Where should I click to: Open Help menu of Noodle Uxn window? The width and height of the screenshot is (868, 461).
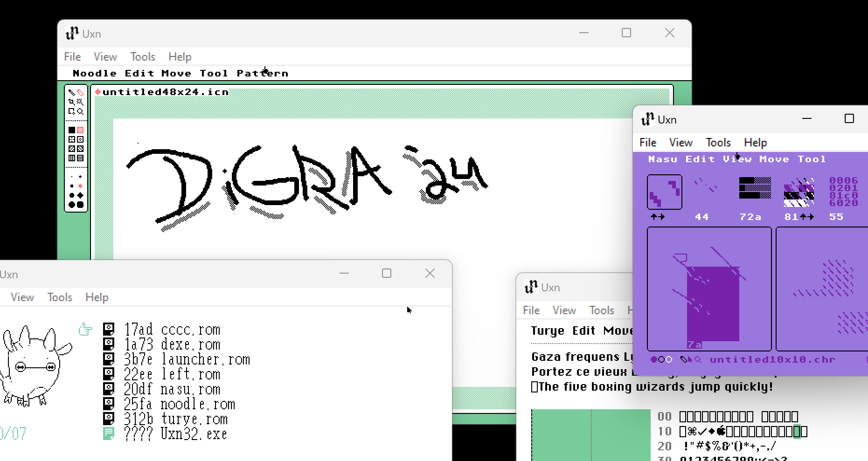tap(180, 56)
